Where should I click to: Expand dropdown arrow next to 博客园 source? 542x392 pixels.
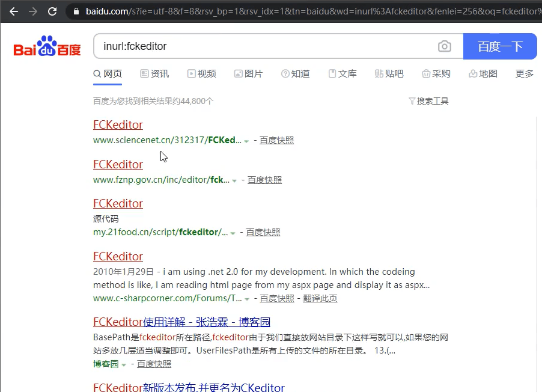(124, 365)
